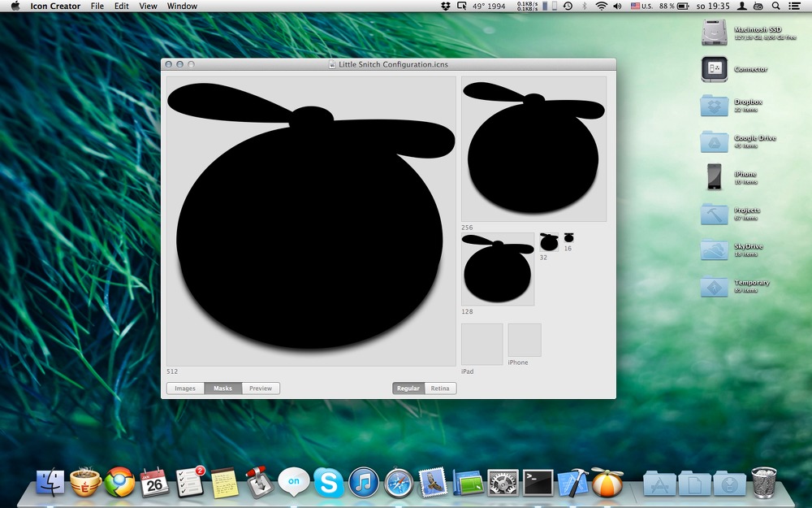Open the Icon Creator application menu
This screenshot has height=508, width=812.
[x=55, y=7]
